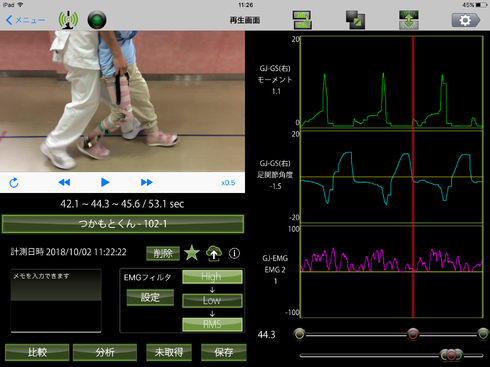Tap the GJ-GS(右) モーメント graph label
The width and height of the screenshot is (490, 367).
coord(275,80)
